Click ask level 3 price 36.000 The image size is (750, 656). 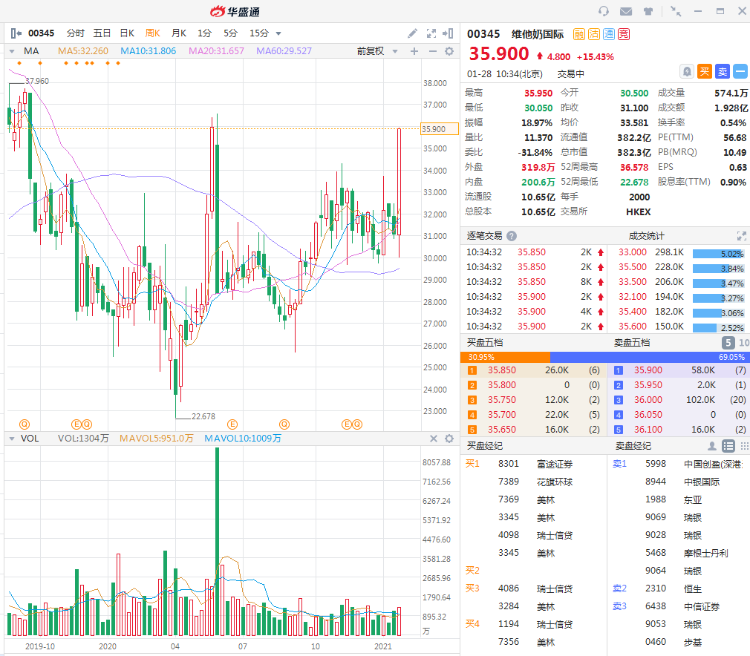click(x=648, y=400)
